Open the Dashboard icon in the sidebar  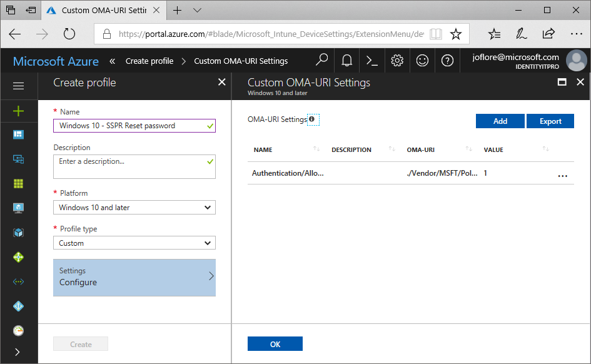(19, 134)
